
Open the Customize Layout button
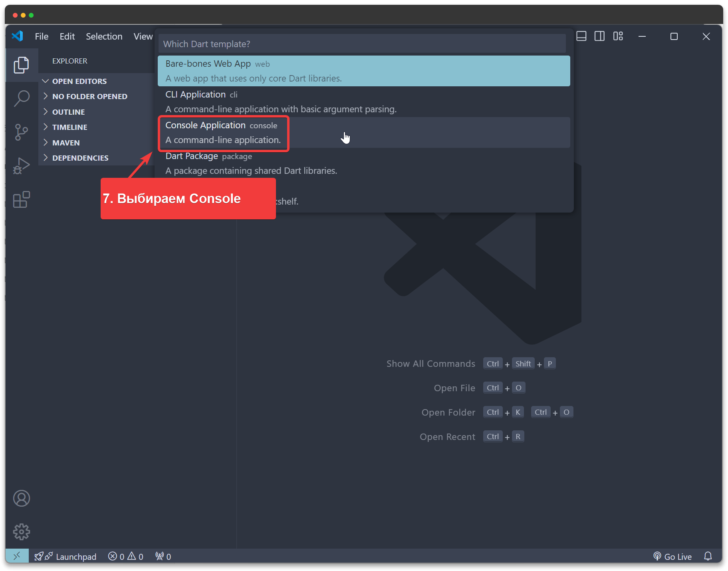click(x=618, y=36)
